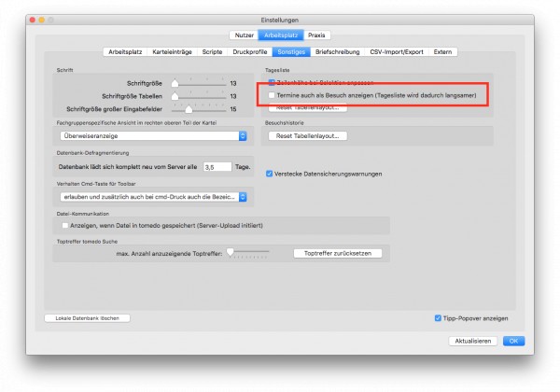Open the Briefschreibung sub-tab
Viewport: 560px width, 392px height.
click(337, 51)
